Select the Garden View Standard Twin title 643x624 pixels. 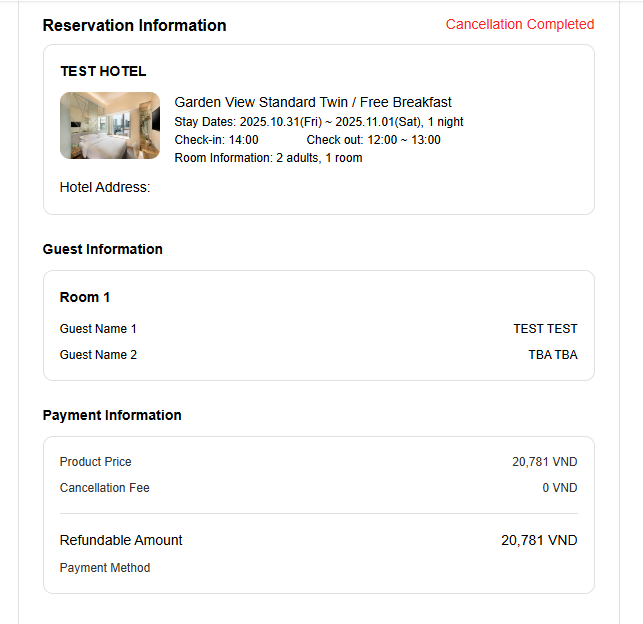[313, 102]
